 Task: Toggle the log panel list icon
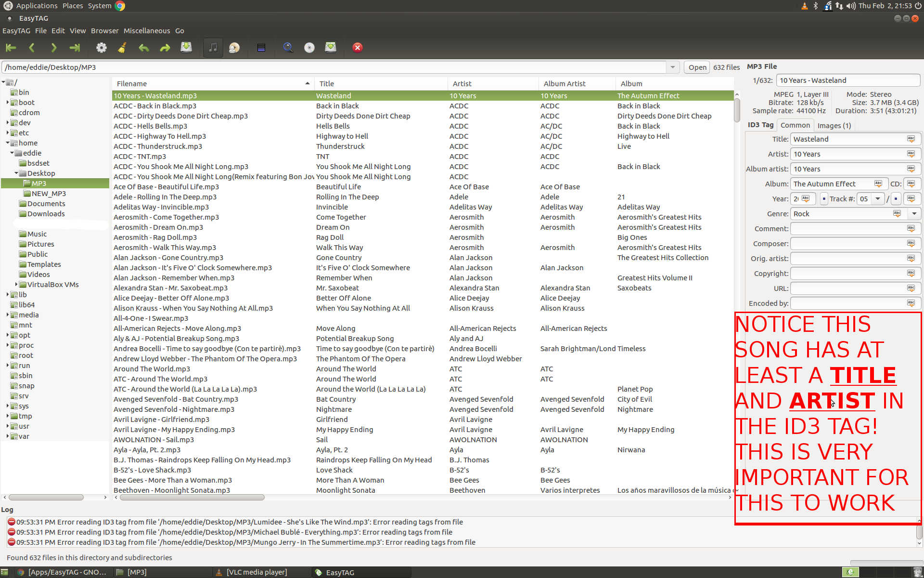(x=261, y=47)
